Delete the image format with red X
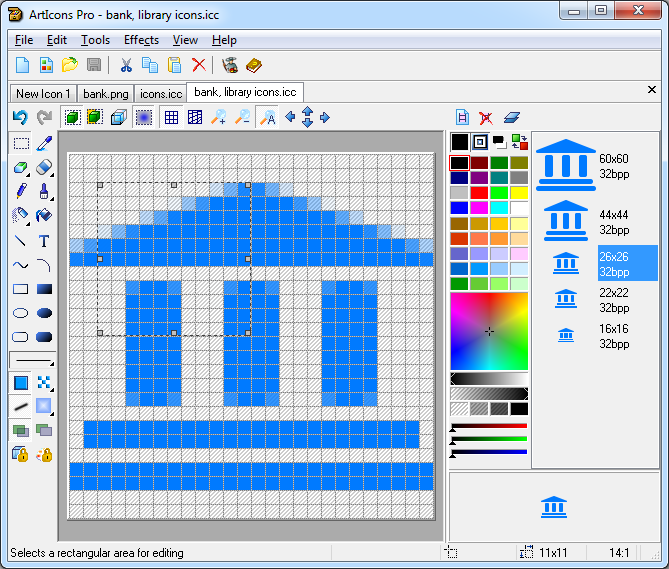669x569 pixels. [486, 117]
